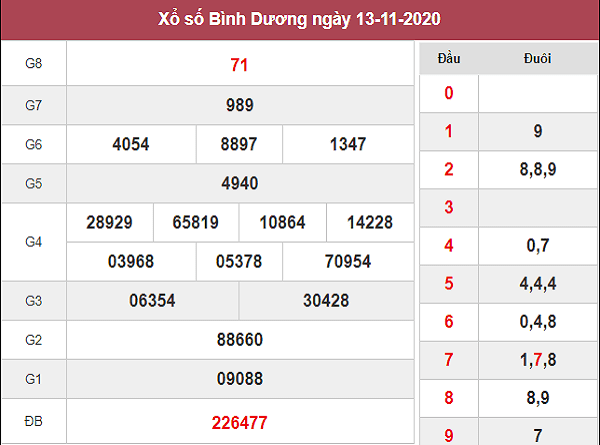
Task: Click the G8 row label
Action: coord(34,63)
